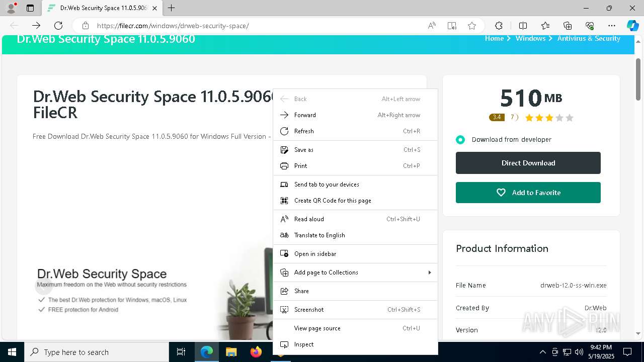Click the fourth rating star
Viewport: 644px width, 362px height.
tap(559, 118)
